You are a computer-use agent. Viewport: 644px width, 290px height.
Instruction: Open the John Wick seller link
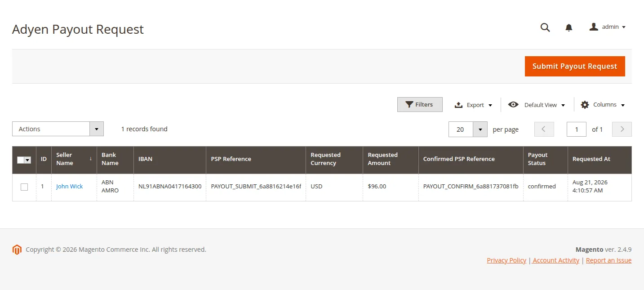[x=70, y=187]
